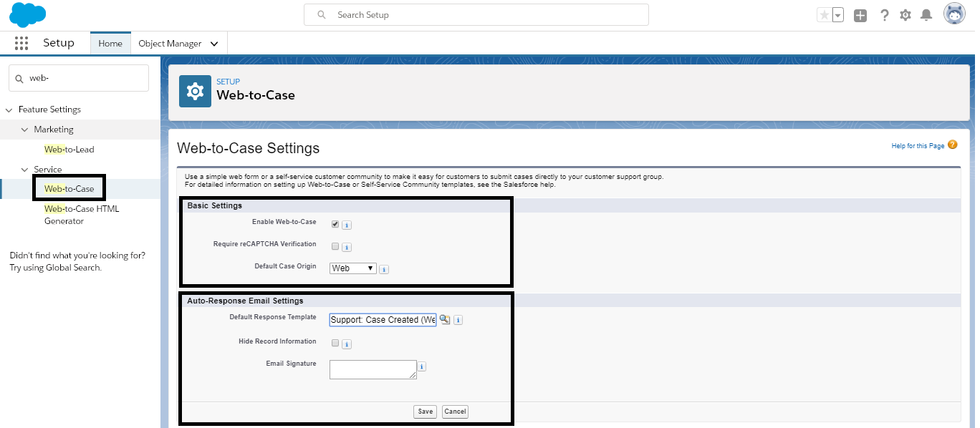Image resolution: width=980 pixels, height=428 pixels.
Task: Collapse the Feature Settings tree node
Action: 9,110
